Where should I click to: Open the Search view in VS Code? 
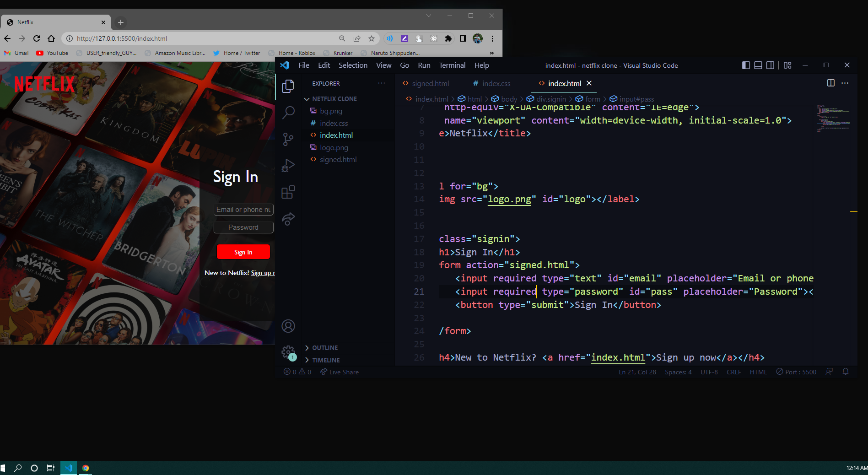288,112
